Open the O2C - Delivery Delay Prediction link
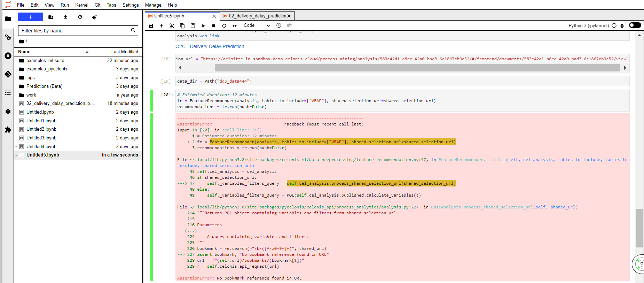This screenshot has width=644, height=283. coord(210,46)
